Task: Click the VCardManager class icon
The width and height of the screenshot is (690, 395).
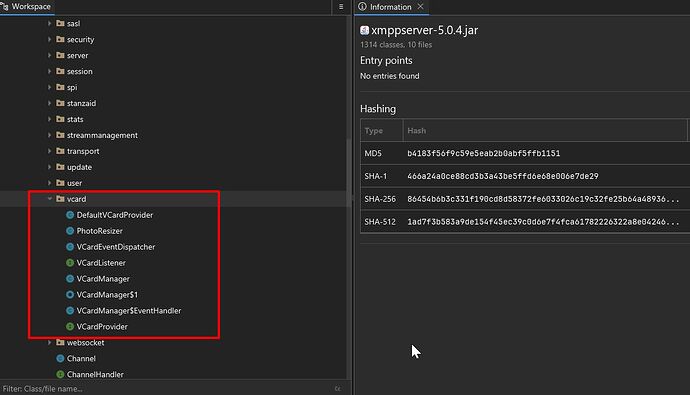Action: 70,278
